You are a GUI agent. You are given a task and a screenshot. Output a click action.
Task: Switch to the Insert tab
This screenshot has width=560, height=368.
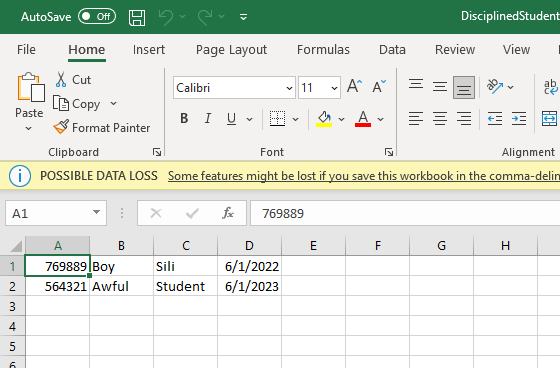[x=149, y=49]
